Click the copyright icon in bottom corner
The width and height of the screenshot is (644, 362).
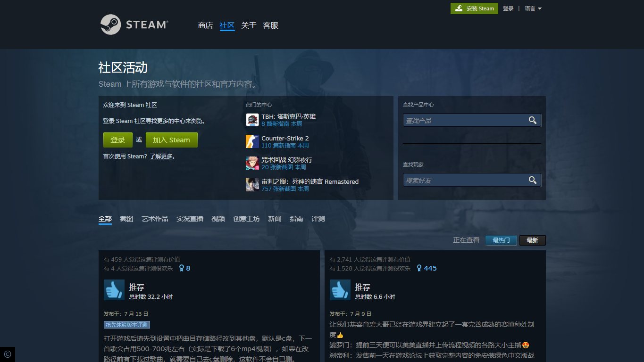click(7, 354)
